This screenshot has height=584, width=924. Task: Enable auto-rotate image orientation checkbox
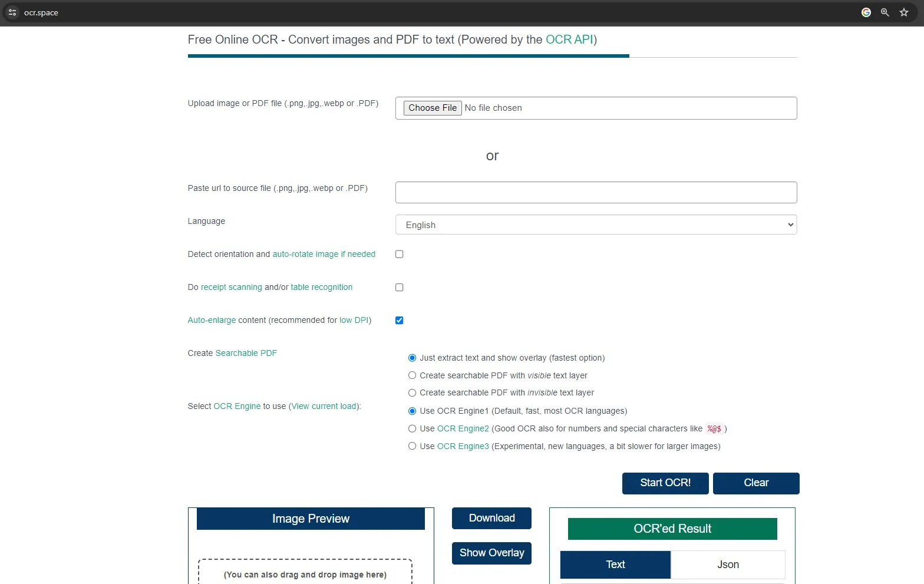(400, 254)
